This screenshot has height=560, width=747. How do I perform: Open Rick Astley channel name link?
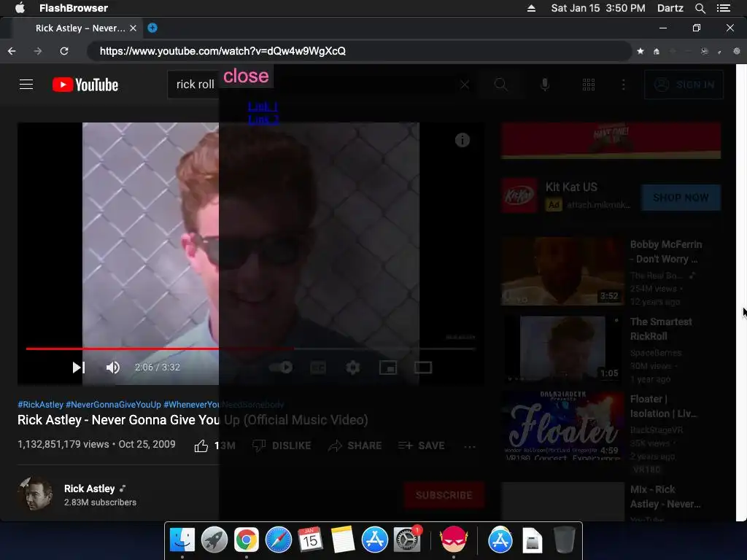(90, 489)
